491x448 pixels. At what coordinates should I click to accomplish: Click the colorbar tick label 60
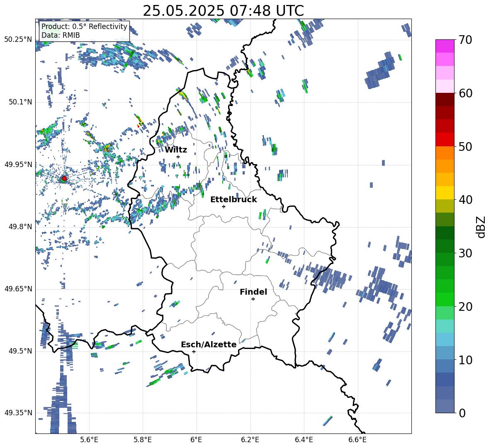[x=465, y=93]
